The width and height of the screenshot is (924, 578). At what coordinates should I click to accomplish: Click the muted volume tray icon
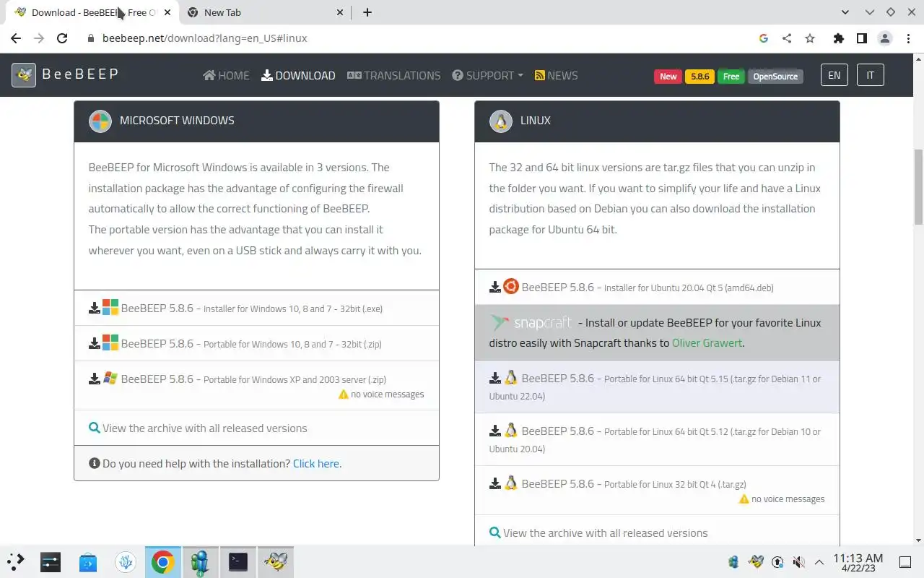pyautogui.click(x=798, y=561)
